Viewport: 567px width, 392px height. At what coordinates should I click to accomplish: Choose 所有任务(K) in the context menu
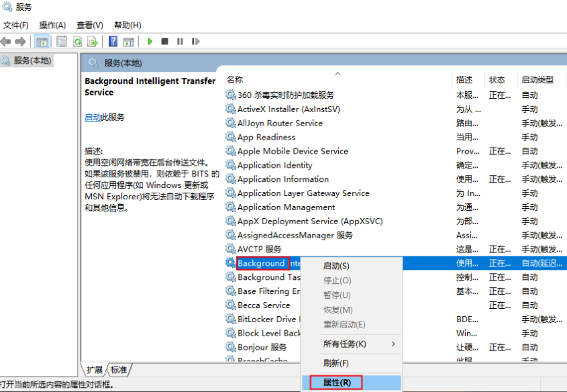pos(345,344)
